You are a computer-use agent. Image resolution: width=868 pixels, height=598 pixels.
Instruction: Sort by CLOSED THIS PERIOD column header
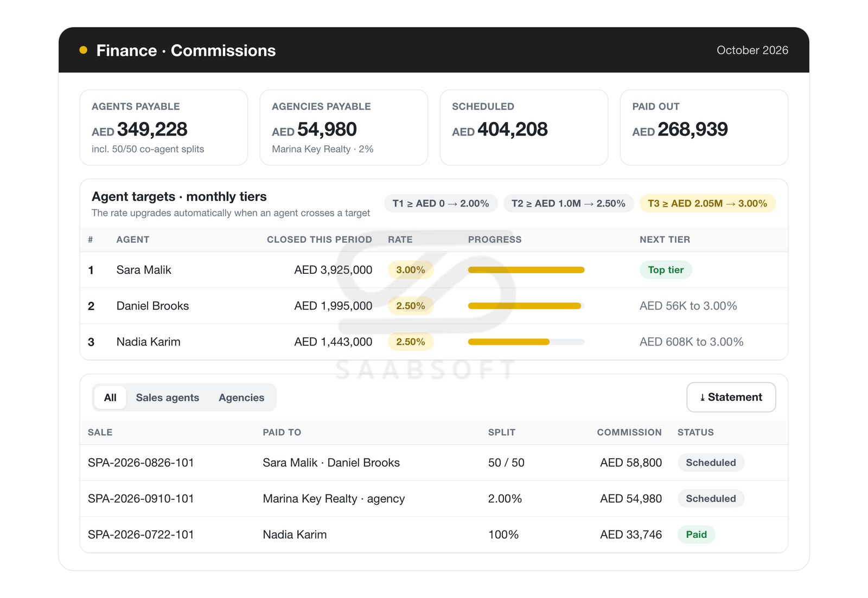coord(319,240)
